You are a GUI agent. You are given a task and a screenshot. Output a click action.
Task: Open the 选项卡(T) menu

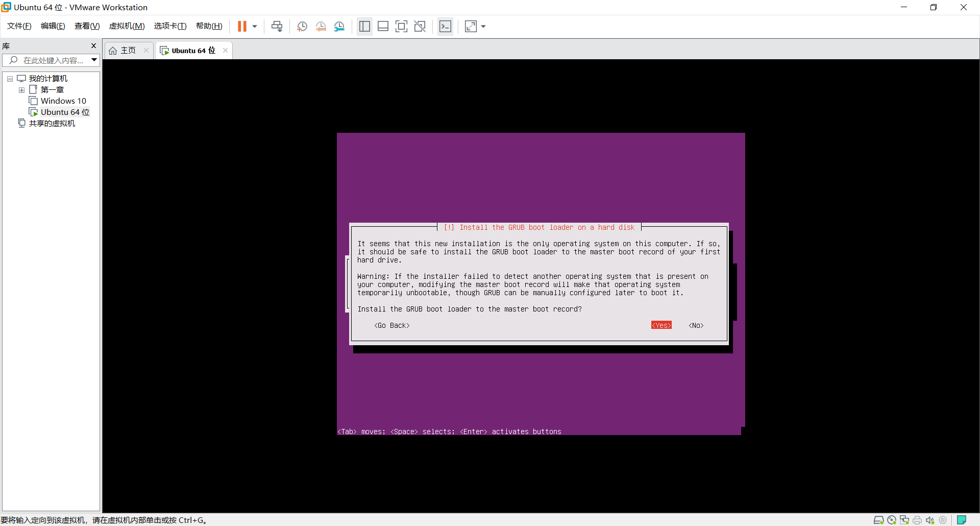click(x=170, y=26)
